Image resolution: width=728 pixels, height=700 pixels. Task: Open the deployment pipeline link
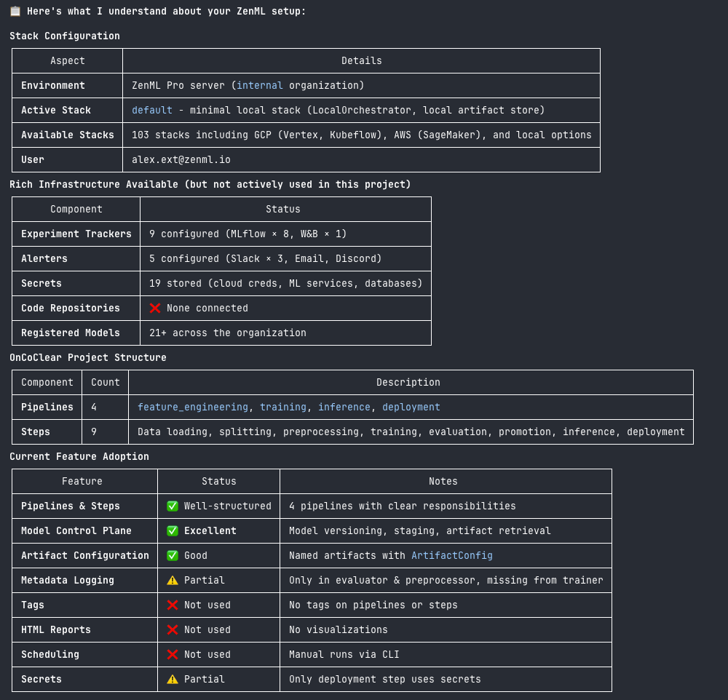tap(411, 407)
